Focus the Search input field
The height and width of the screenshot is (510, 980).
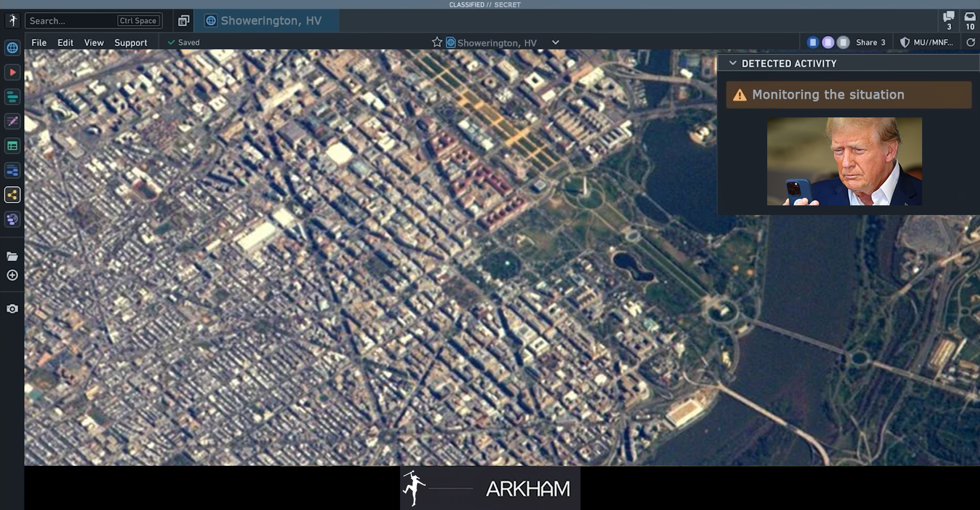click(94, 20)
